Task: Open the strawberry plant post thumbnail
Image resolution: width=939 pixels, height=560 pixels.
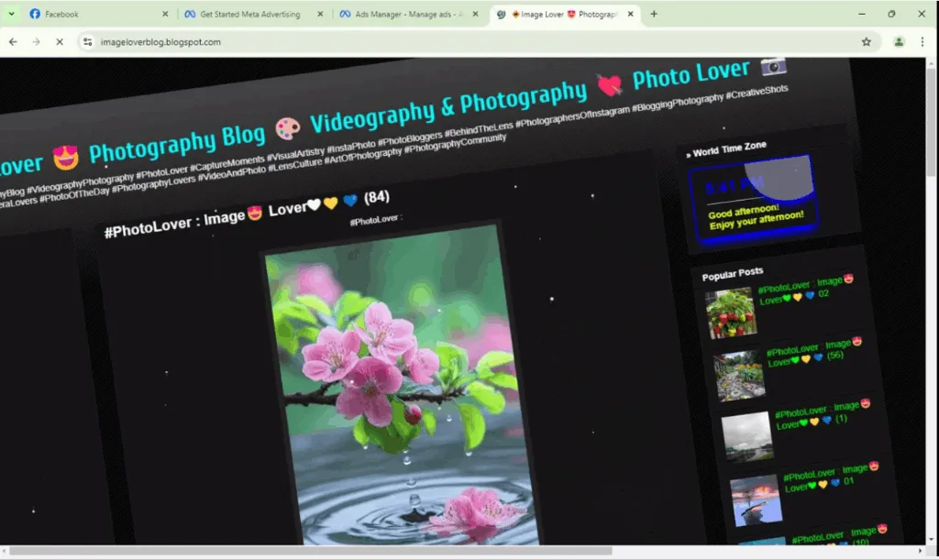Action: click(x=731, y=313)
